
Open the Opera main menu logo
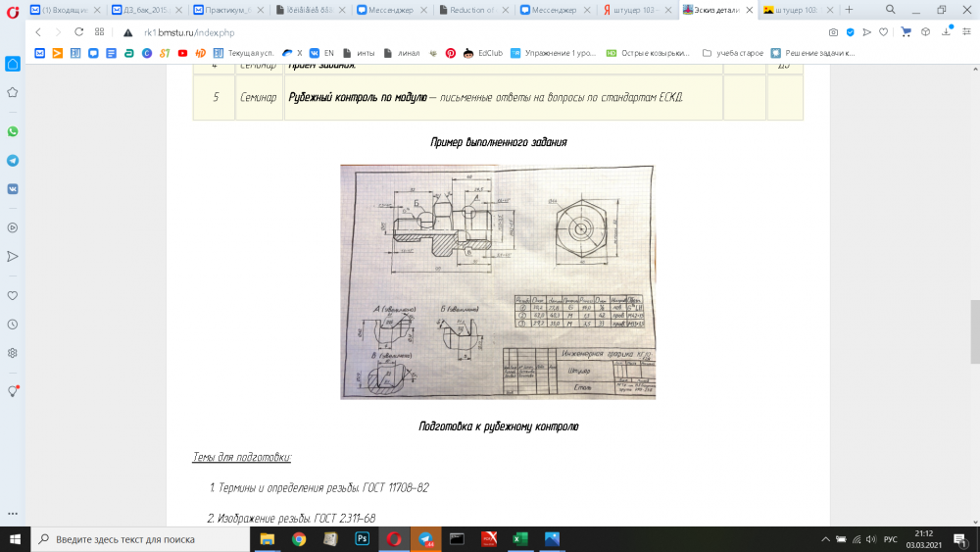pos(12,11)
